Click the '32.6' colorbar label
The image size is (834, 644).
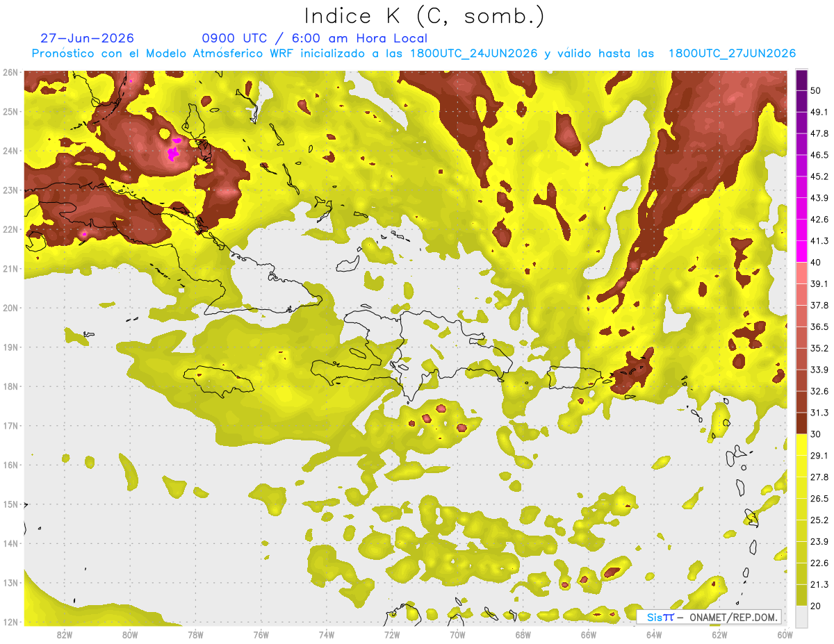[819, 391]
